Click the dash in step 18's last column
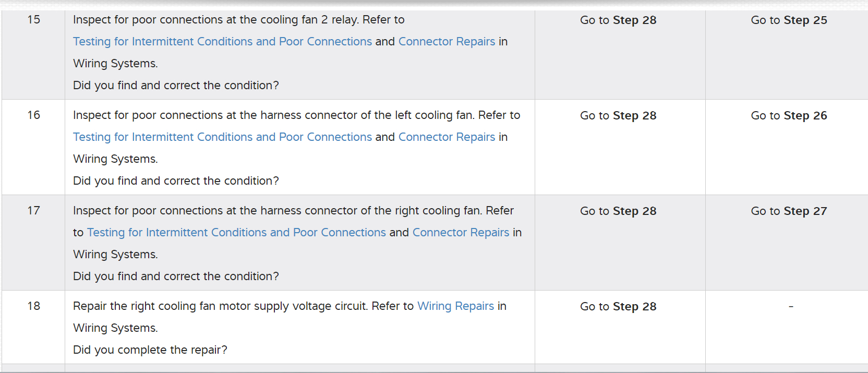Image resolution: width=868 pixels, height=373 pixels. click(791, 307)
